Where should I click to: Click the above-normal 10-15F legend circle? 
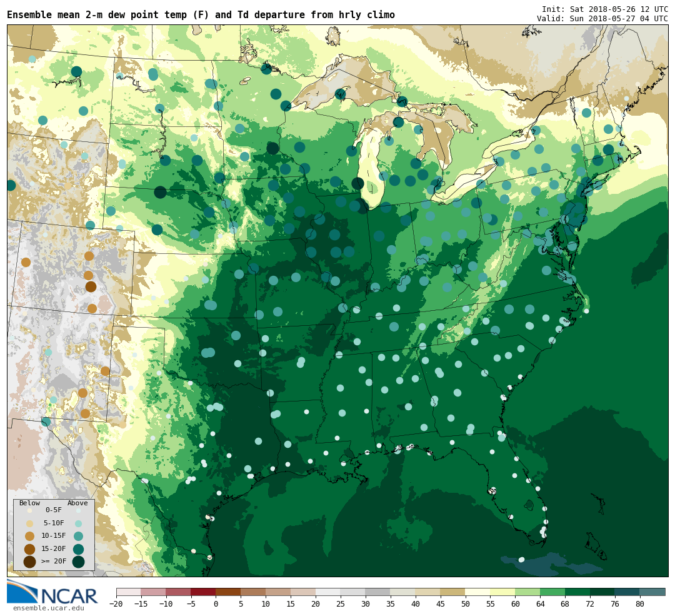tap(78, 537)
